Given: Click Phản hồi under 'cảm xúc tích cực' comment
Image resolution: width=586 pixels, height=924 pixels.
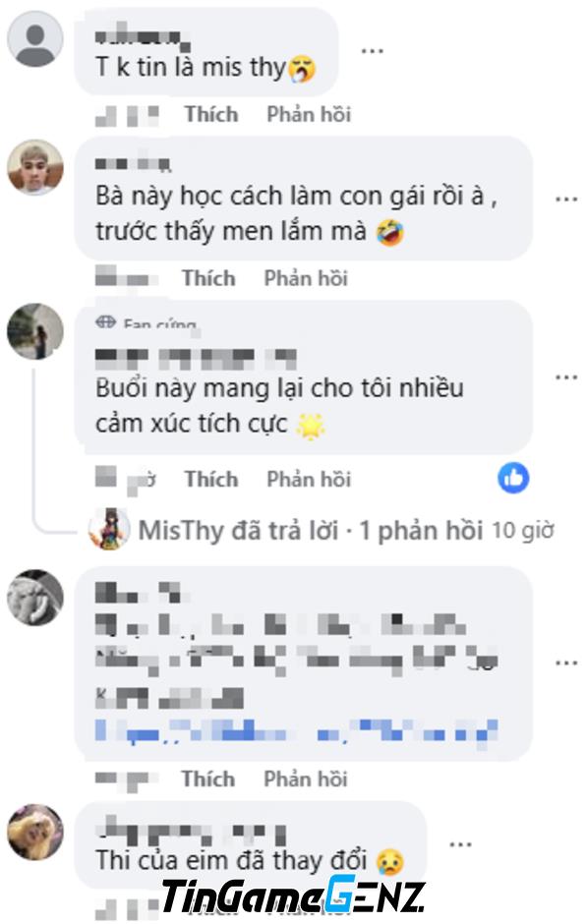Looking at the screenshot, I should click(309, 479).
